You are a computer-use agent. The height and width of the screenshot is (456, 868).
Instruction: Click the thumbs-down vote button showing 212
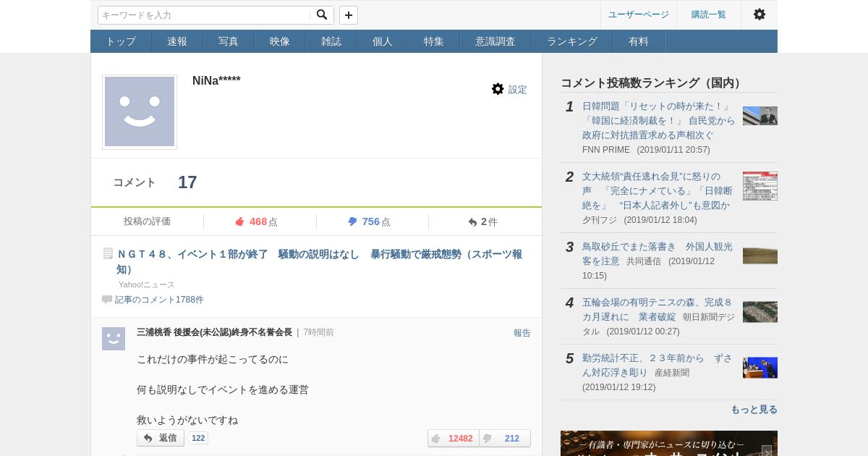(505, 438)
